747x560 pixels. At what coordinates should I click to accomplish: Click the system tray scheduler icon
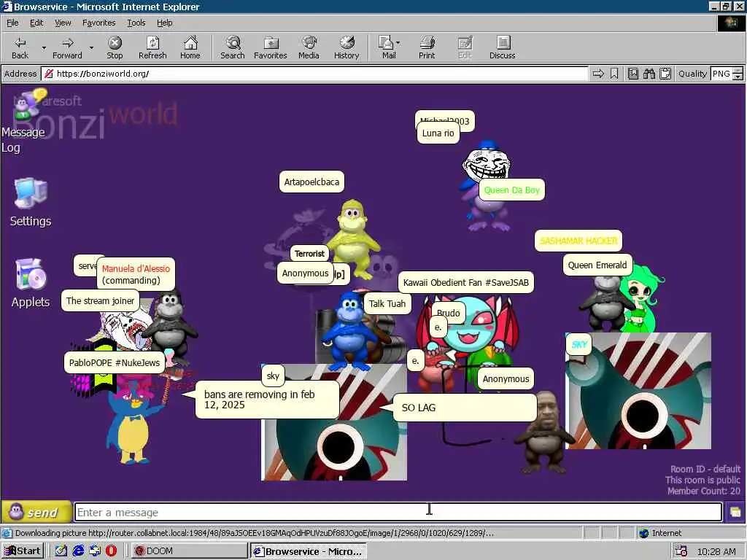point(681,551)
